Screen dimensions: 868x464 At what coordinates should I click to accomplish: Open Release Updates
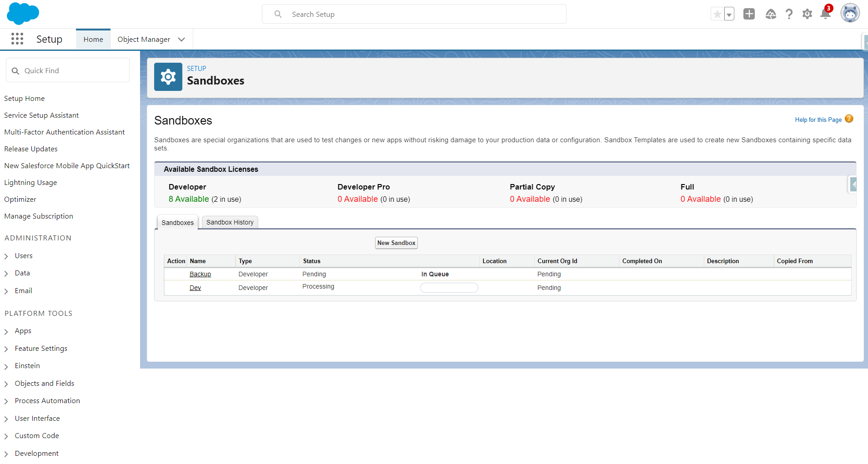(x=31, y=149)
